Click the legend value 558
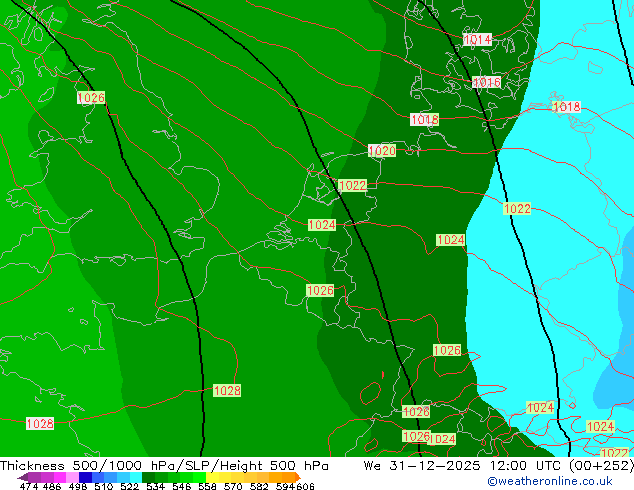The image size is (634, 490). point(207,486)
